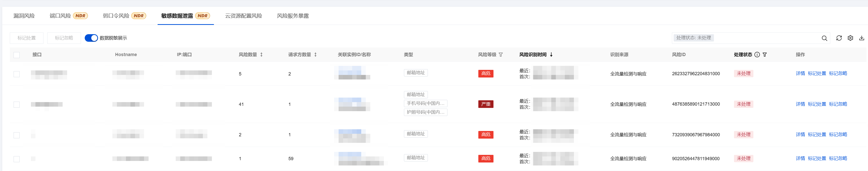Click the red 严重 risk level tag
Screen dimensions: 868x171
point(486,104)
